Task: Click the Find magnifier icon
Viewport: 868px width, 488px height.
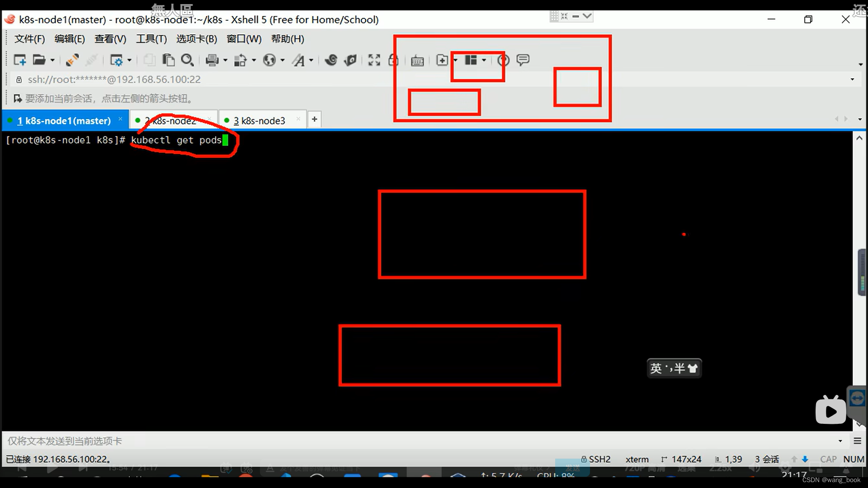Action: tap(187, 60)
